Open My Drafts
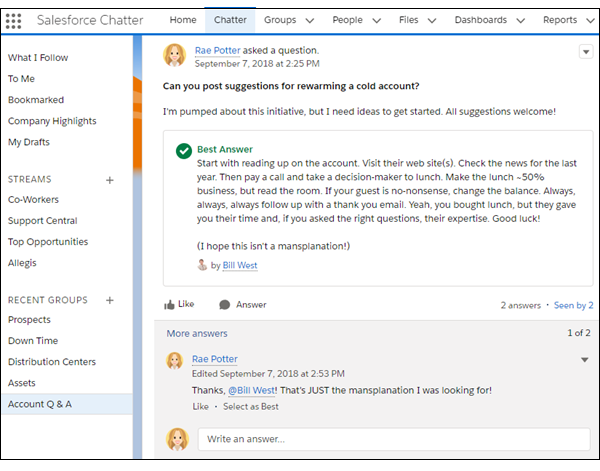The image size is (600, 471). 29,142
